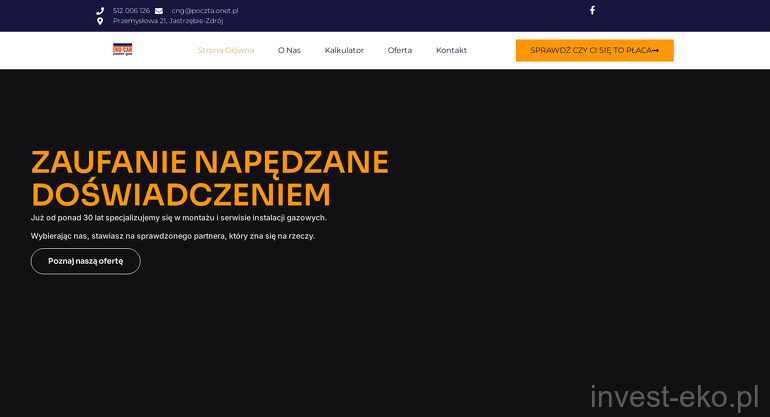770x417 pixels.
Task: Click the cng@poczta.onet.pl email address
Action: pyautogui.click(x=204, y=11)
